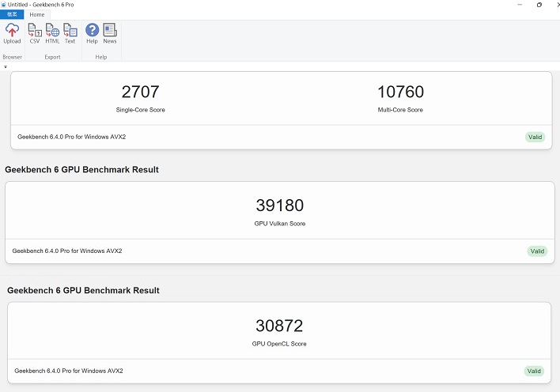Click the version text in Vulkan result card

click(67, 251)
